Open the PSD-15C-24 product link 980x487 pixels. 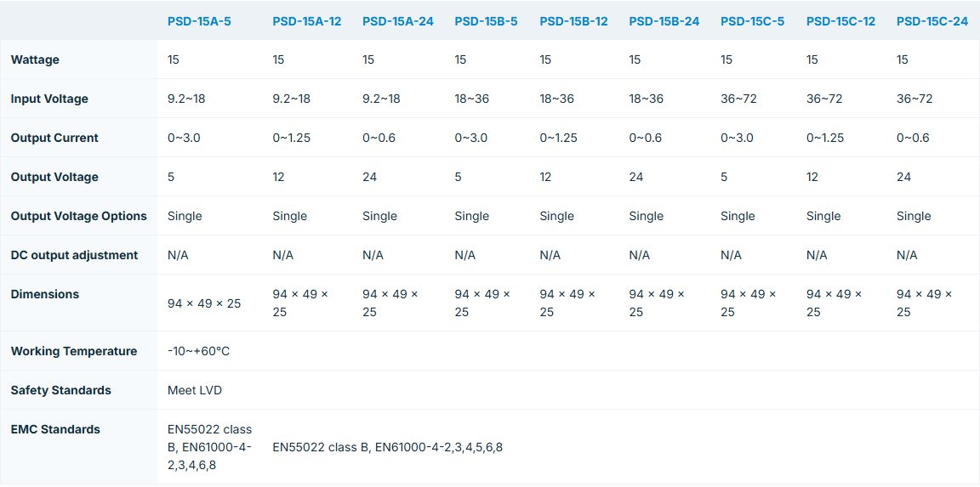tap(932, 21)
